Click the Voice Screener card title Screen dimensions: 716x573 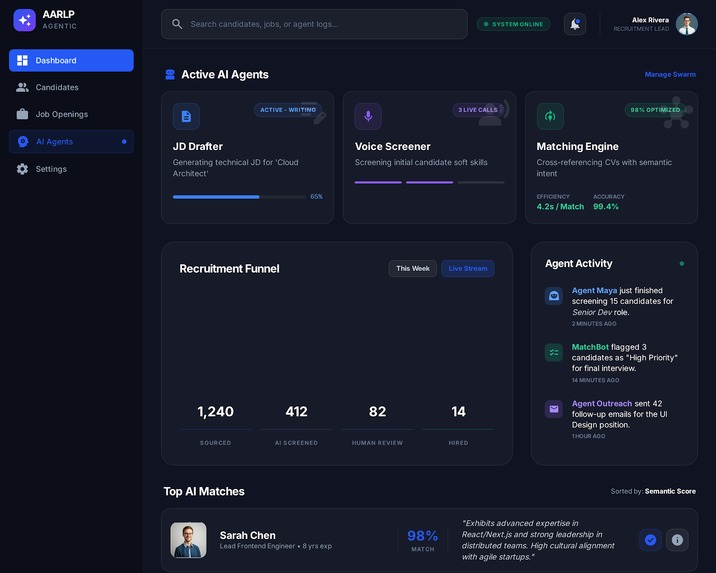click(x=393, y=147)
